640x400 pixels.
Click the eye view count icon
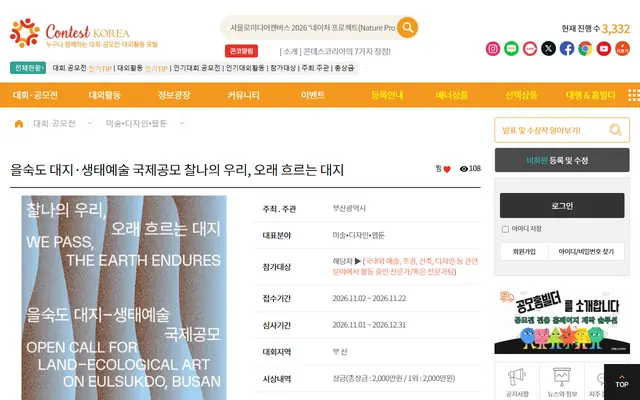tap(464, 169)
